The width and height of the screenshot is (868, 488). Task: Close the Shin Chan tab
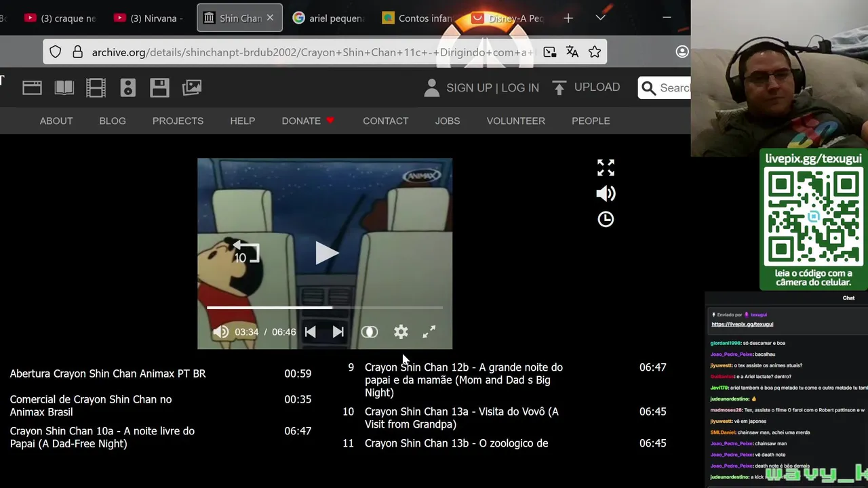(270, 18)
